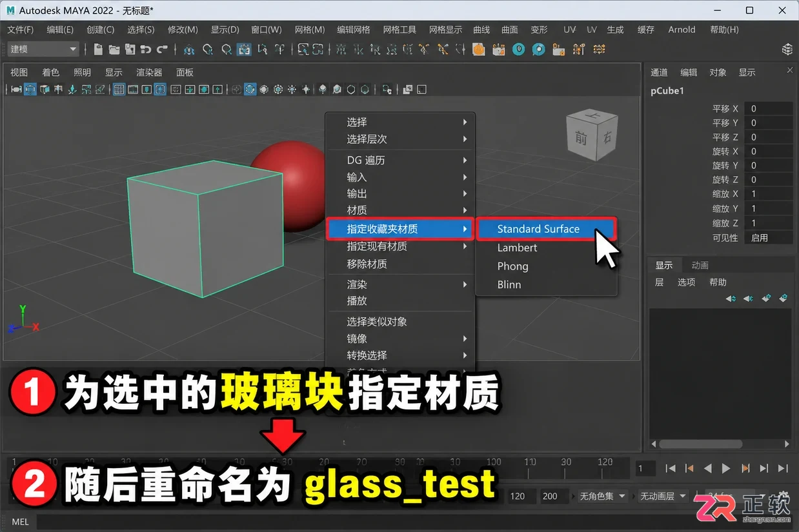Toggle the highlighted gate mask icon
The width and height of the screenshot is (799, 532).
pyautogui.click(x=160, y=90)
